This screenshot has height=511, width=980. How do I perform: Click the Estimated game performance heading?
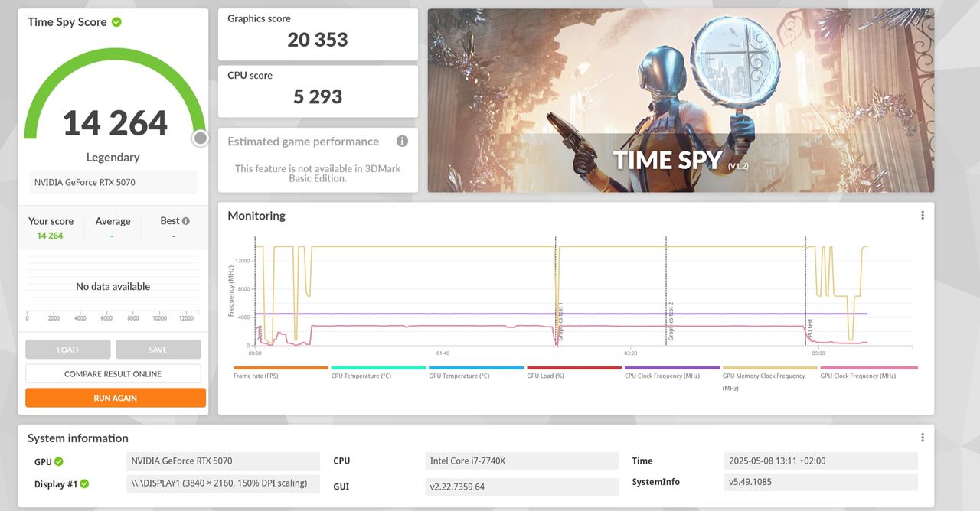click(x=303, y=142)
